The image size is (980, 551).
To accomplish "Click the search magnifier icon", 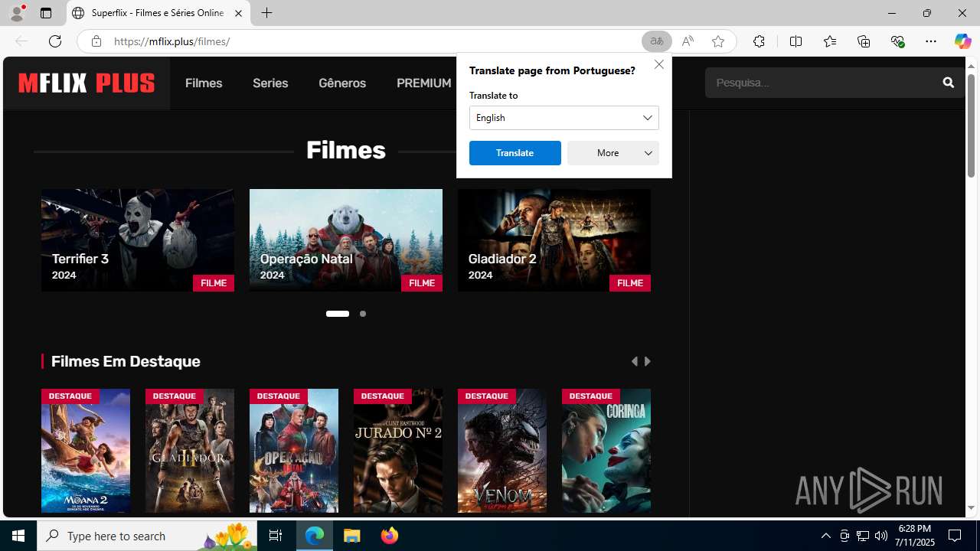I will click(x=948, y=83).
